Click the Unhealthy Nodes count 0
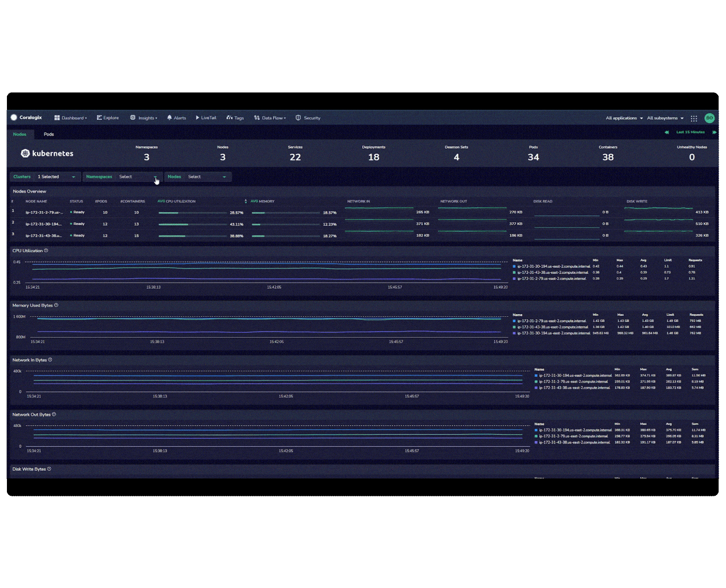Image resolution: width=726 pixels, height=588 pixels. (692, 157)
